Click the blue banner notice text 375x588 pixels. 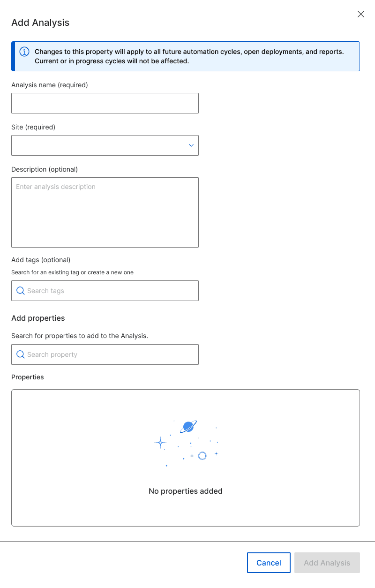(x=189, y=56)
